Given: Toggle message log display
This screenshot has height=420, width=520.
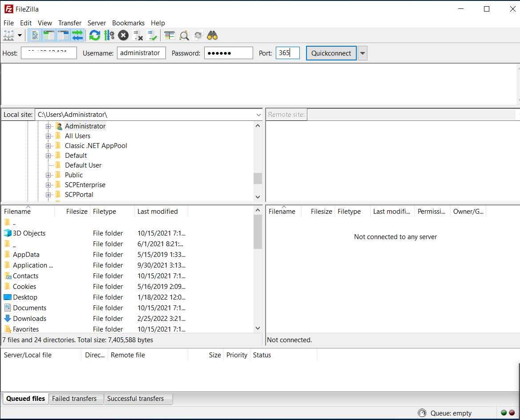Looking at the screenshot, I should 34,35.
